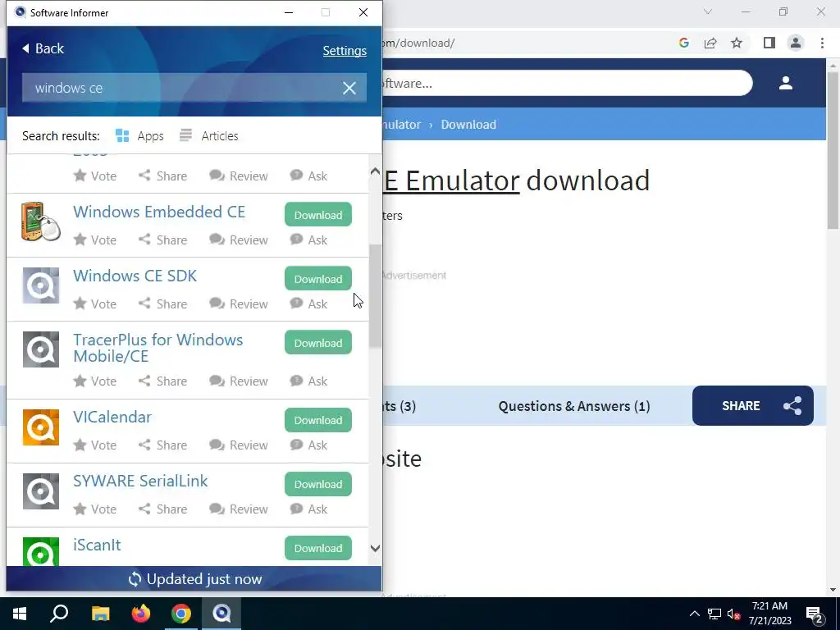This screenshot has width=840, height=630.
Task: Open the Windows Start menu
Action: click(x=20, y=614)
